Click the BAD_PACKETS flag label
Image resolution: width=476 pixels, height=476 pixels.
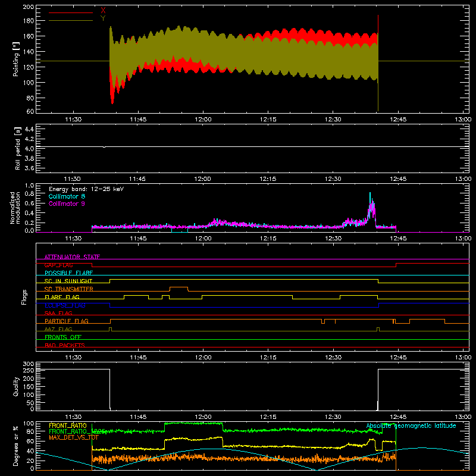(65, 345)
